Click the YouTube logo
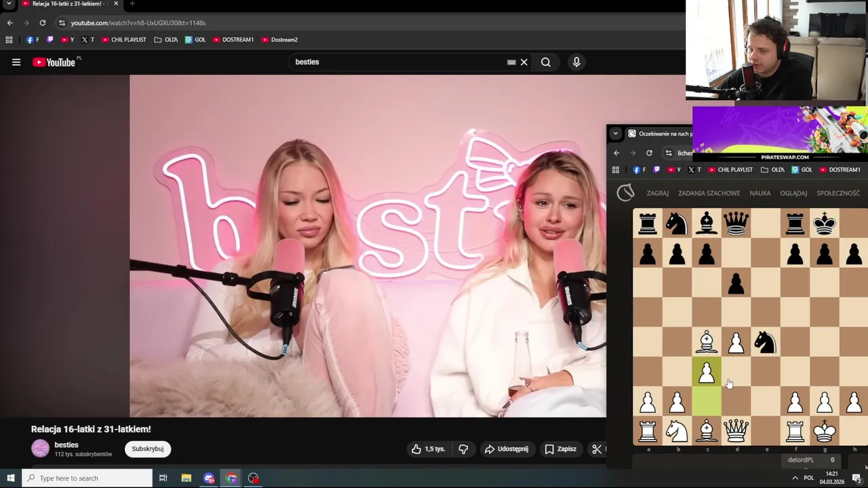The image size is (868, 488). point(54,62)
